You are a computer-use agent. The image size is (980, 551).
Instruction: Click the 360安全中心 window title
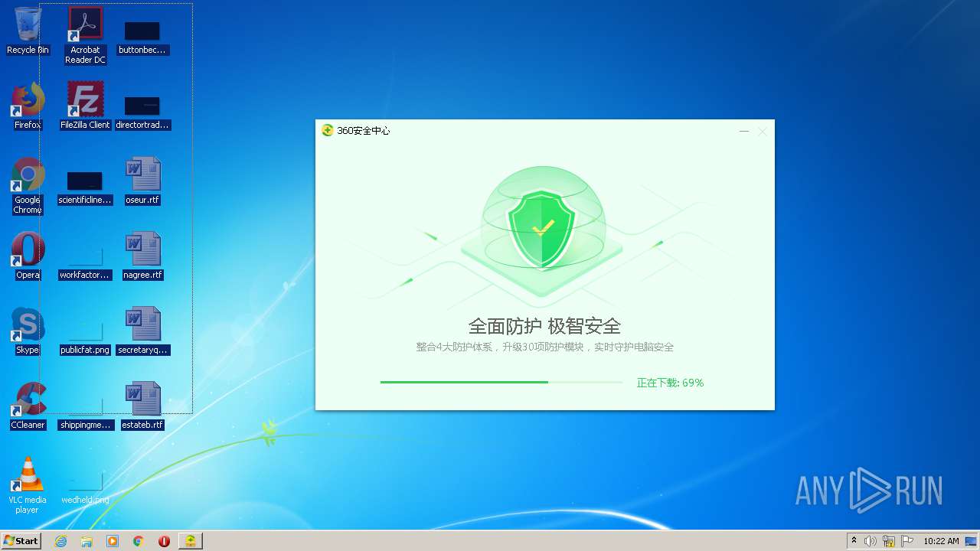pyautogui.click(x=364, y=131)
